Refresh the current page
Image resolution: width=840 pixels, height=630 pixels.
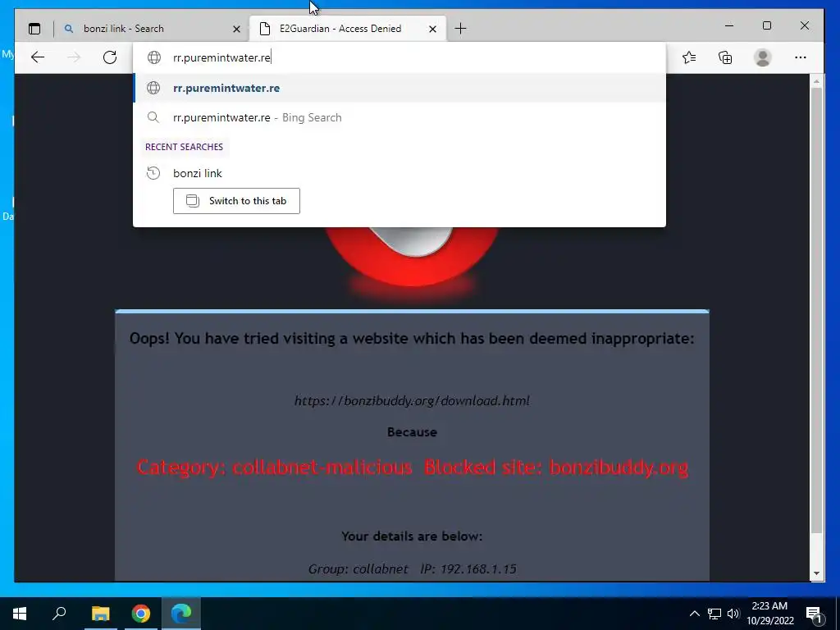coord(110,57)
